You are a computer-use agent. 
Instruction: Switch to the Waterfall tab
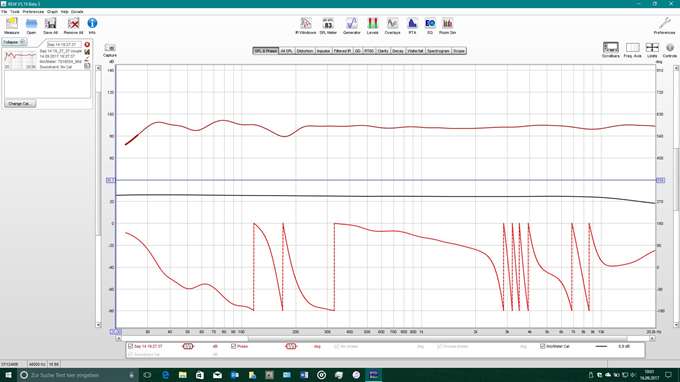coord(415,51)
